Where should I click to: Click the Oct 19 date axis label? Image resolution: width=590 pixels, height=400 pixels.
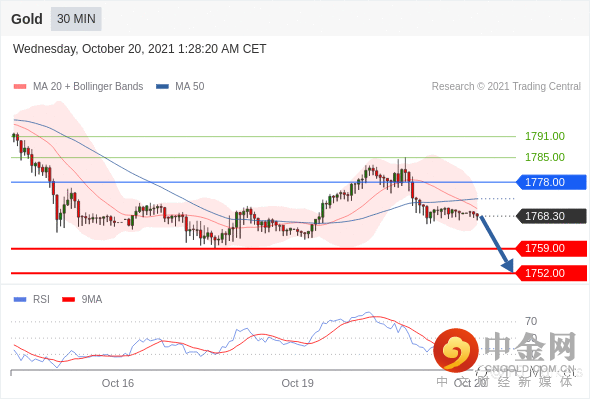pyautogui.click(x=298, y=383)
